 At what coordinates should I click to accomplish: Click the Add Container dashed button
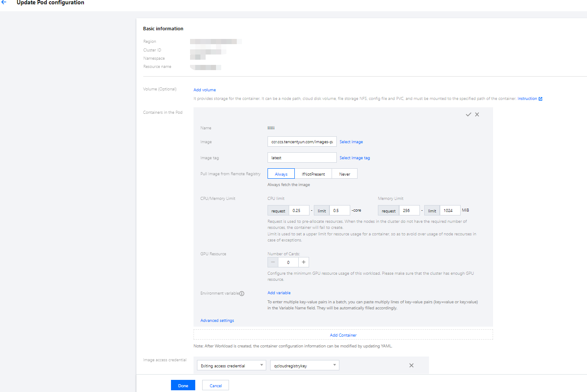(x=343, y=335)
